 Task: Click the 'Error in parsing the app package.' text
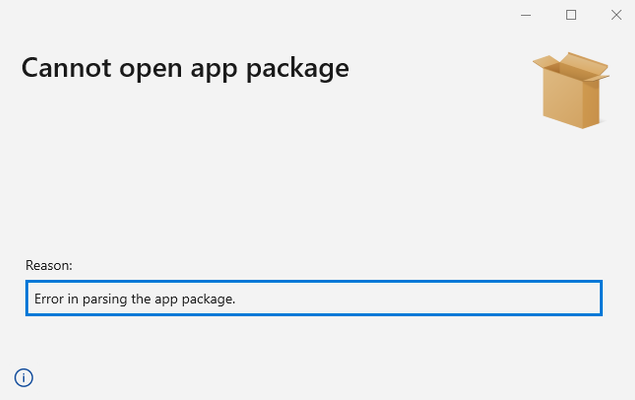pyautogui.click(x=134, y=299)
